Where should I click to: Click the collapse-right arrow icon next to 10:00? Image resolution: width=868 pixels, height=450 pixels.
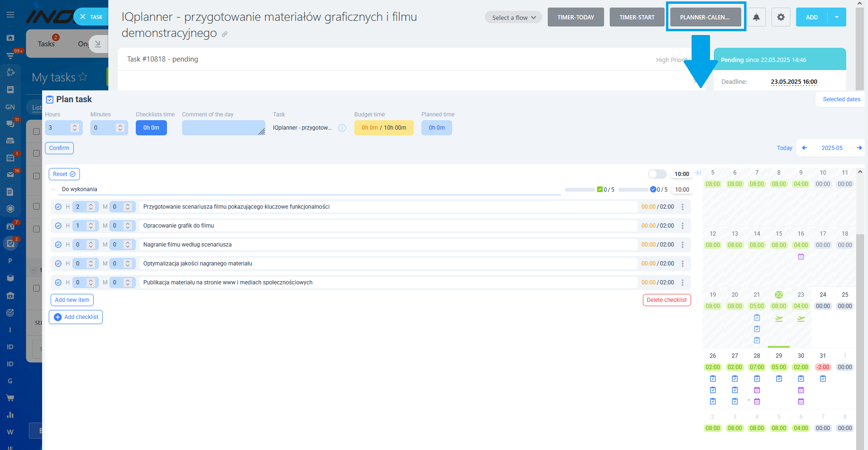point(698,173)
